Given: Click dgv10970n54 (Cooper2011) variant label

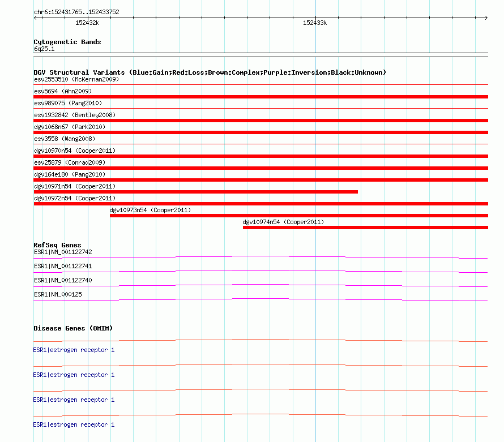Looking at the screenshot, I should [x=75, y=151].
